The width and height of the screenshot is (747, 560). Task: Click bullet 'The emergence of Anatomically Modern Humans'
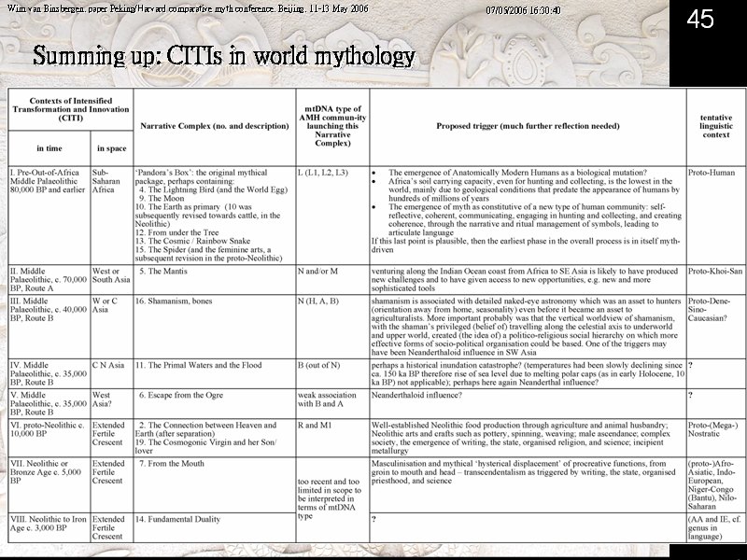point(517,173)
